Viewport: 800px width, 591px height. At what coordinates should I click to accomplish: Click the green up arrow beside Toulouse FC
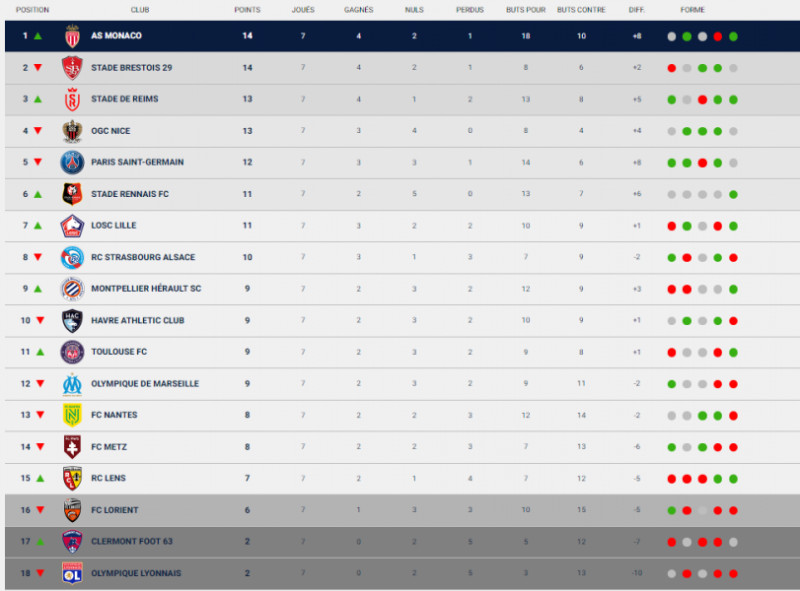[x=40, y=352]
